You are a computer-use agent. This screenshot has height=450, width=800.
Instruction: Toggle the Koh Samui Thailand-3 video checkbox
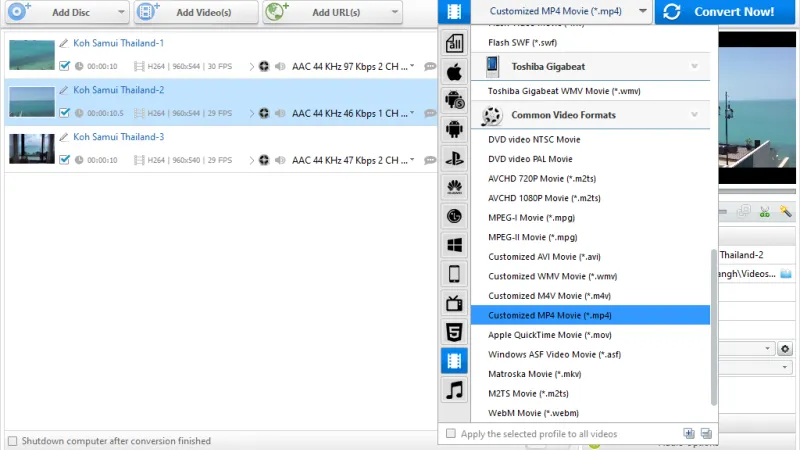(65, 159)
